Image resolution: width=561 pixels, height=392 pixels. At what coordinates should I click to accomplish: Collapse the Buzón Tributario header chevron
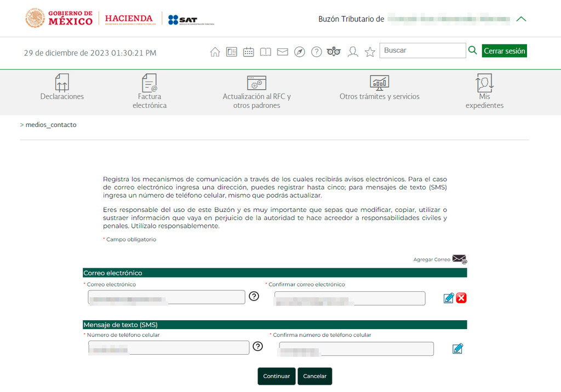(x=521, y=18)
